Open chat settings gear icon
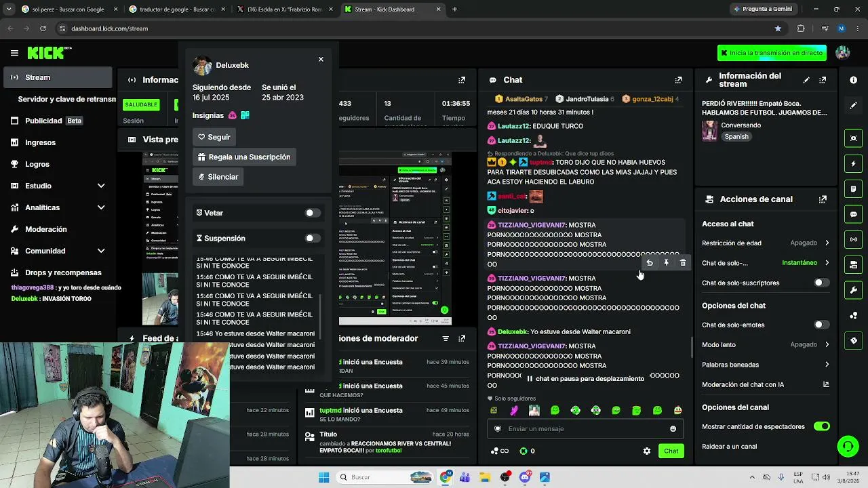Image resolution: width=868 pixels, height=488 pixels. (647, 451)
